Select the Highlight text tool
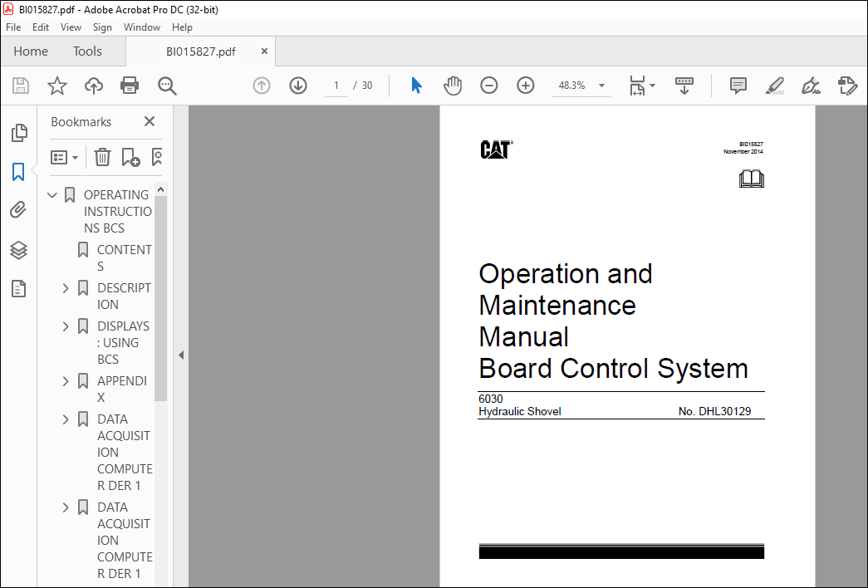The image size is (868, 588). coord(774,86)
